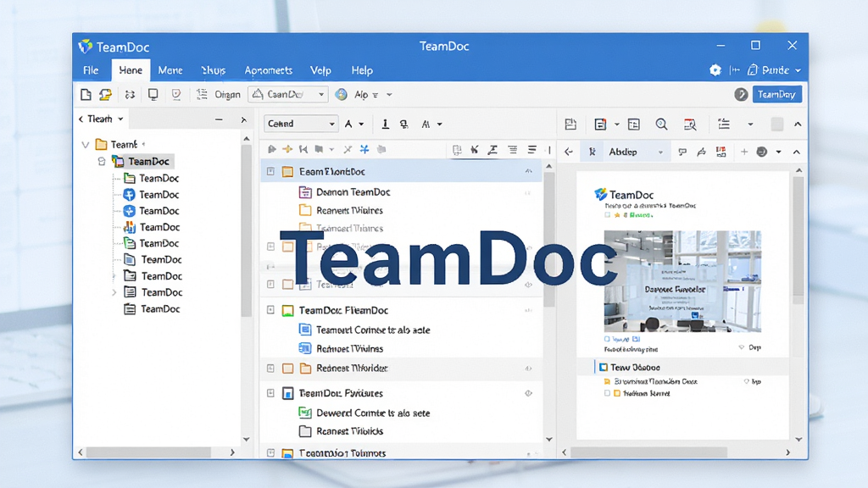Open the Help menu
The image size is (868, 488).
point(362,70)
